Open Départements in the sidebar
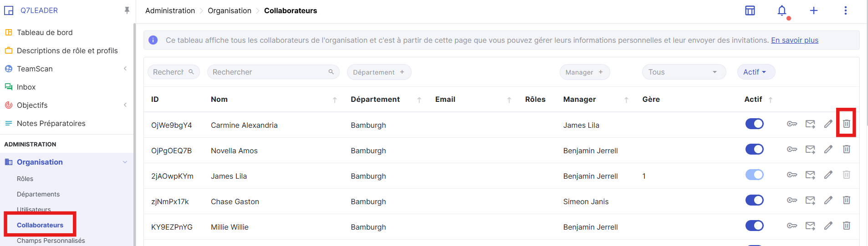Screen dimensions: 868x246 coord(38,194)
